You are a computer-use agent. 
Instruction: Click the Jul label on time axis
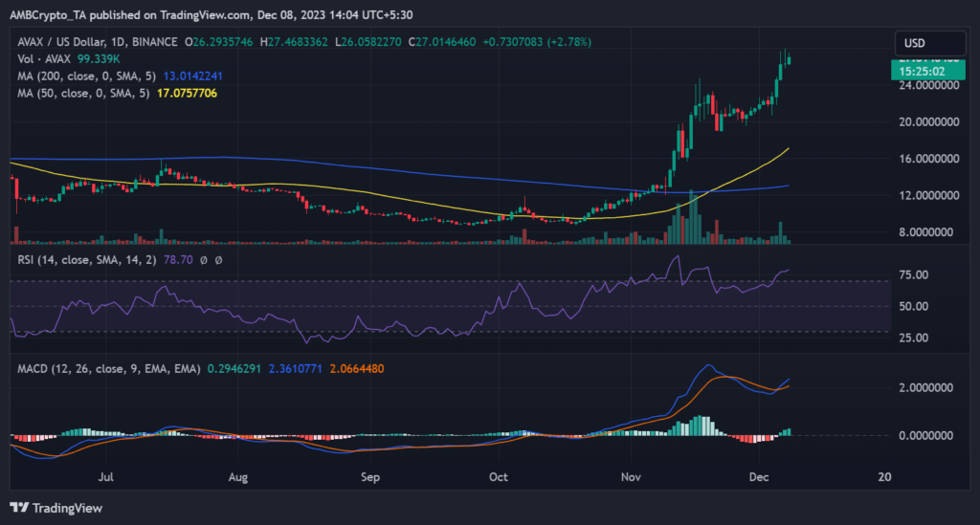pos(107,476)
